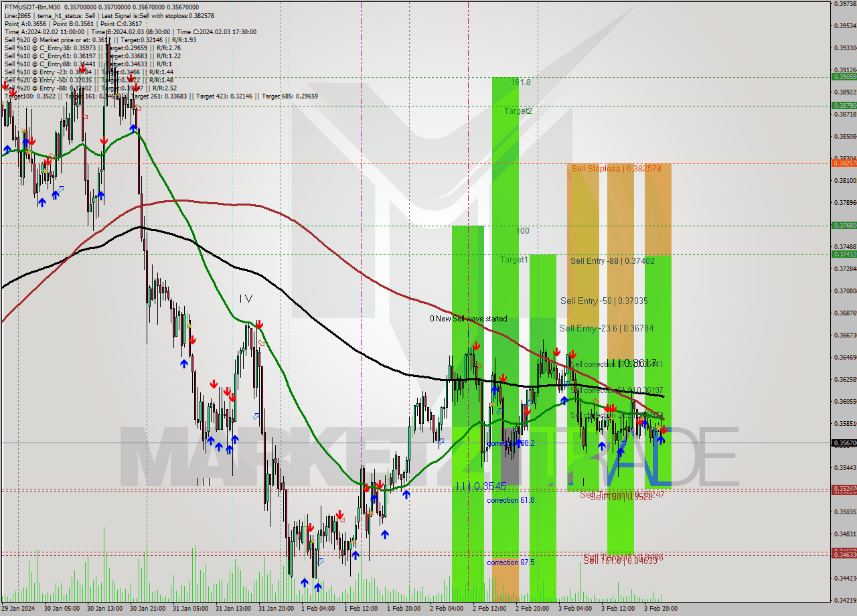
Task: Click the 0.3605 price axis label
Action: [x=845, y=402]
